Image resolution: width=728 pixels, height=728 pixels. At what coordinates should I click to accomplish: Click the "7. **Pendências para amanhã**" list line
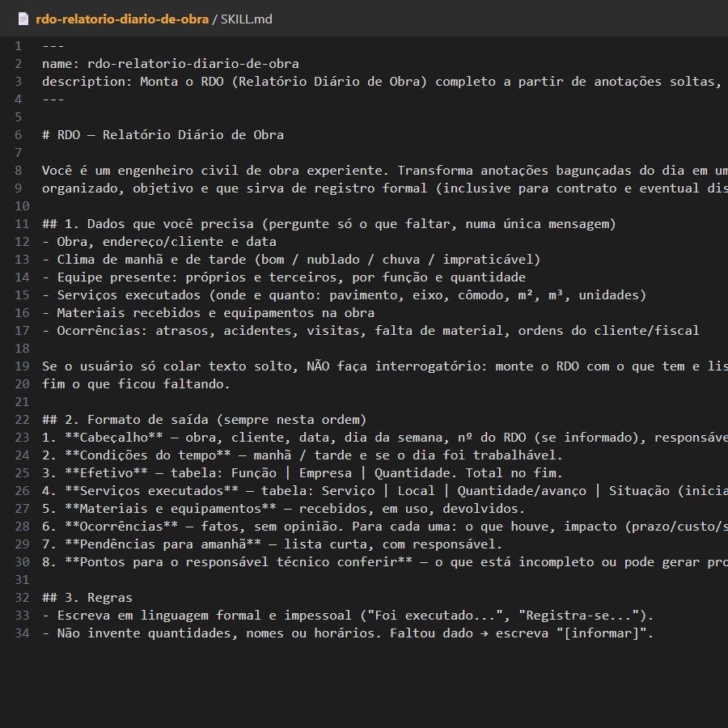pos(272,544)
